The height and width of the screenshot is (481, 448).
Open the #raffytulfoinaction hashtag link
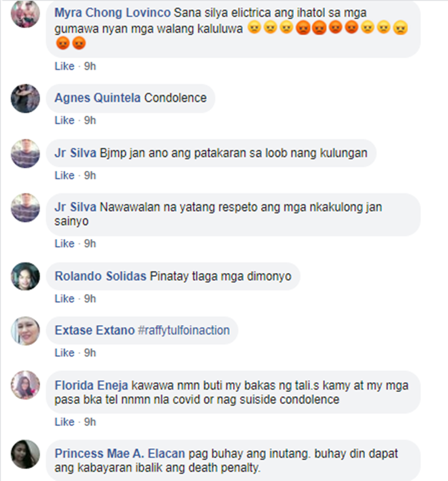click(x=183, y=330)
